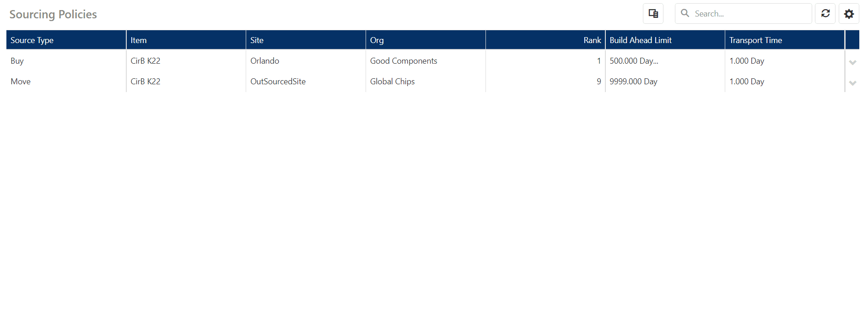
Task: Click the Sourcing Policies title
Action: coord(53,14)
